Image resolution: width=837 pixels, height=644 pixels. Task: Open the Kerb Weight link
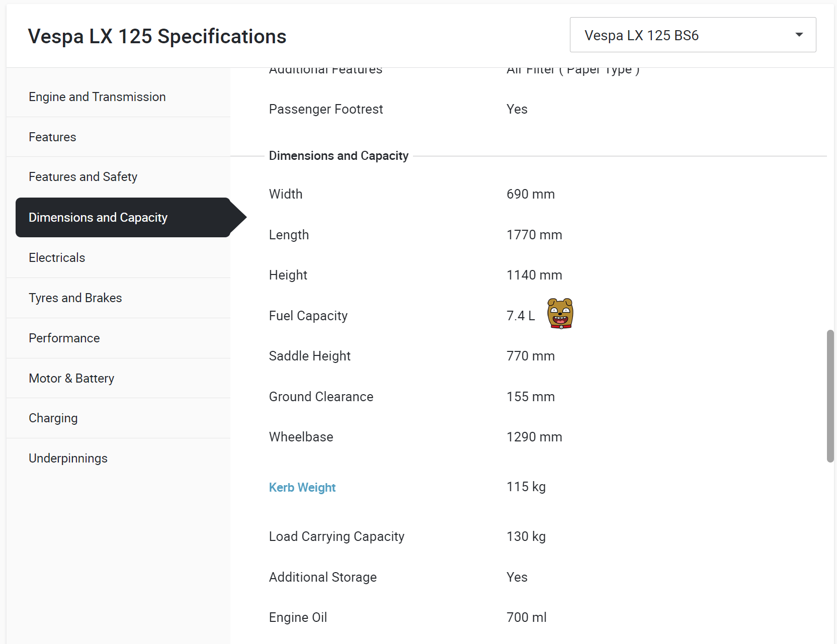(x=302, y=488)
